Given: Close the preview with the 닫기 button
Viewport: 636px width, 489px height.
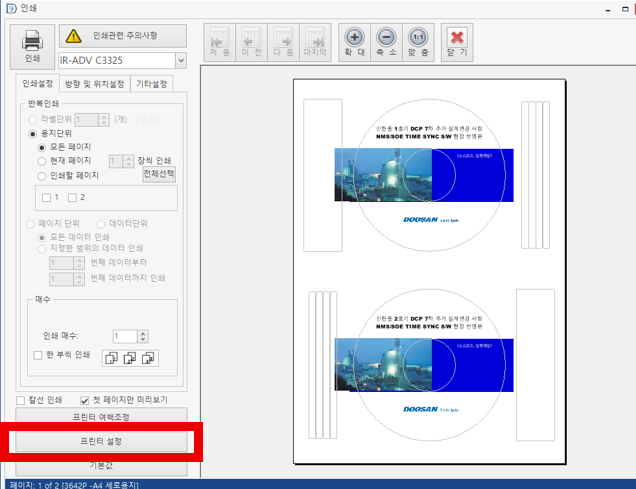Looking at the screenshot, I should pos(457,40).
